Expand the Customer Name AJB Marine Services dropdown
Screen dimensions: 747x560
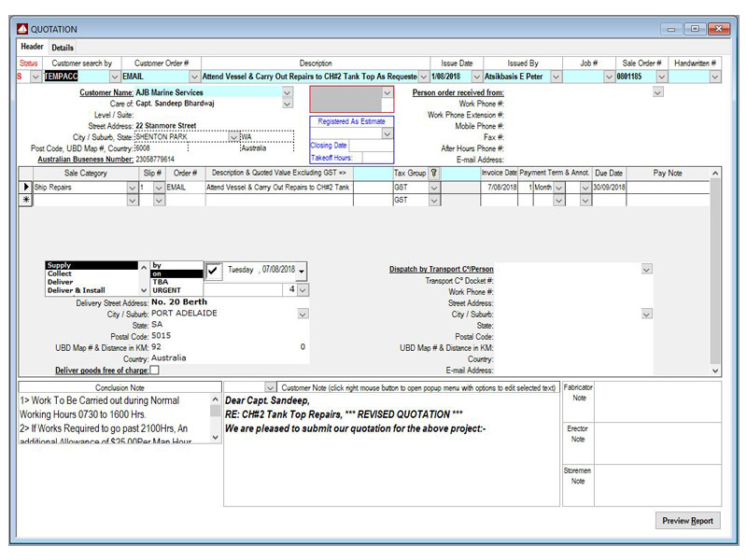pyautogui.click(x=288, y=91)
